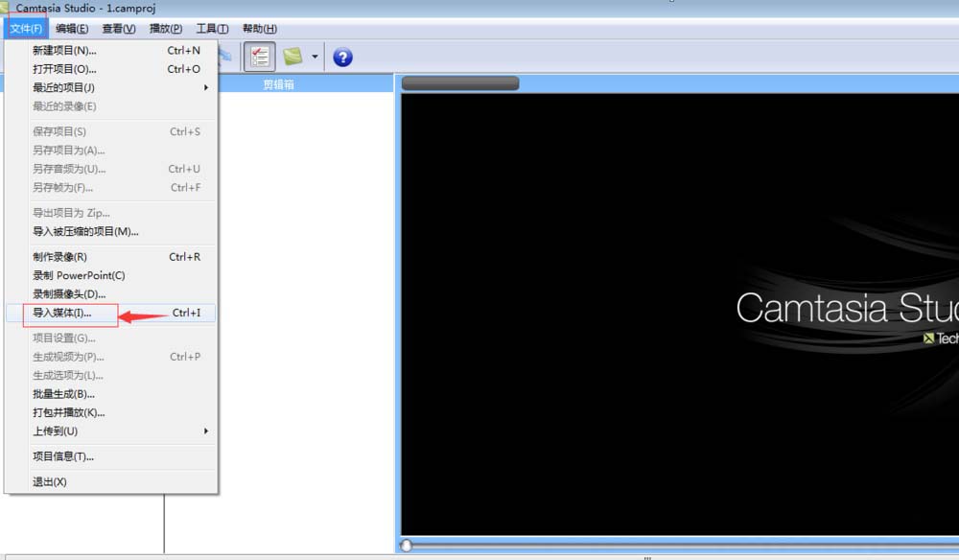Open the dropdown beside the green produce icon
959x560 pixels.
(x=315, y=56)
